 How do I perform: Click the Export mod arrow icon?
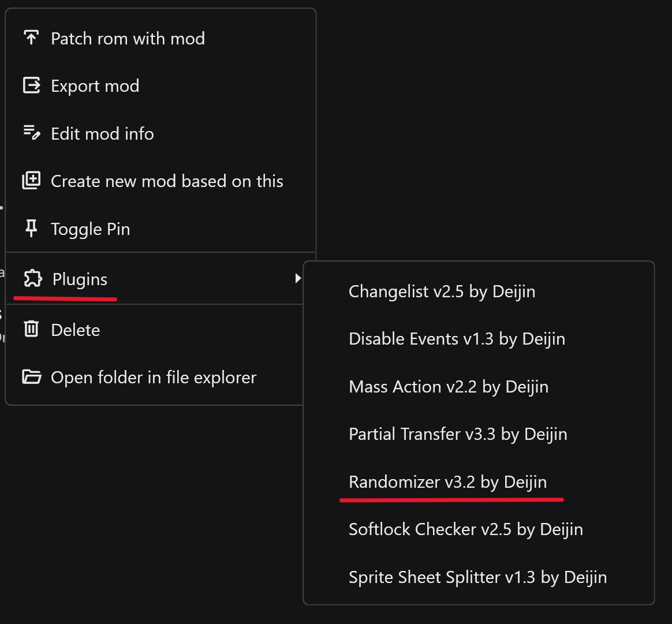[x=31, y=86]
